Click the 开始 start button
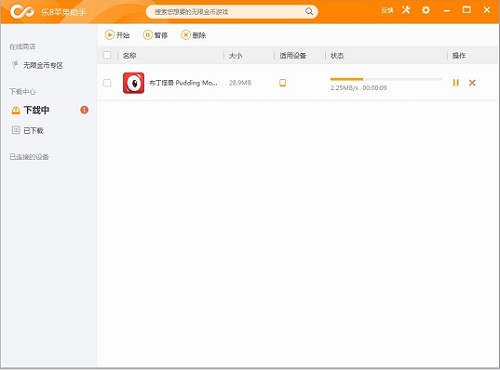 pos(117,35)
